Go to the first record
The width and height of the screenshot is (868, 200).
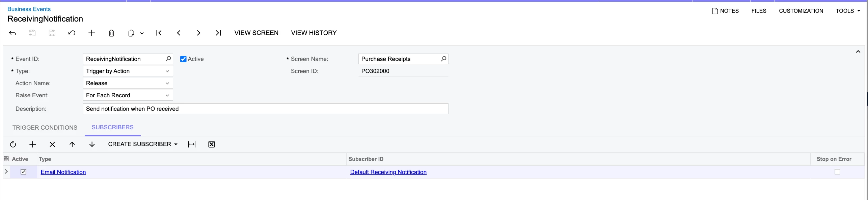click(159, 33)
